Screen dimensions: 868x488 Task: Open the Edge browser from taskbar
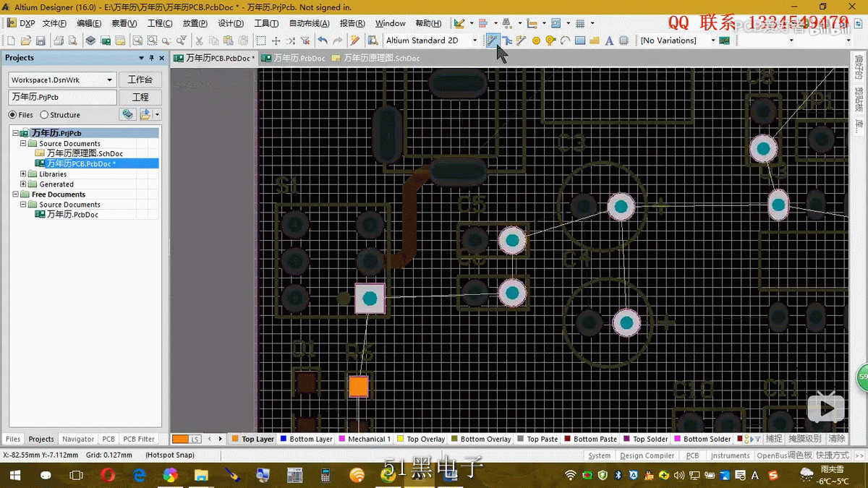[x=139, y=475]
